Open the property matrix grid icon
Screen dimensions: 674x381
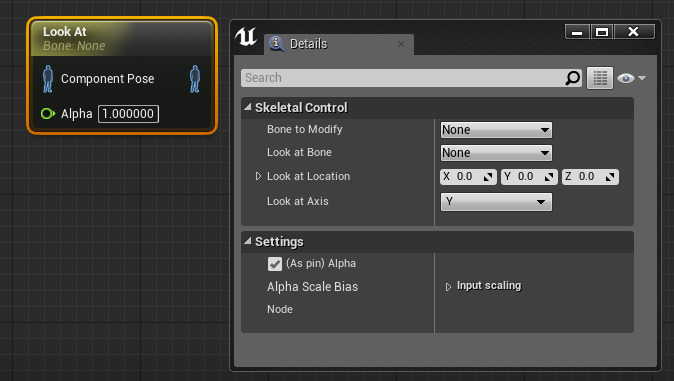pyautogui.click(x=600, y=78)
